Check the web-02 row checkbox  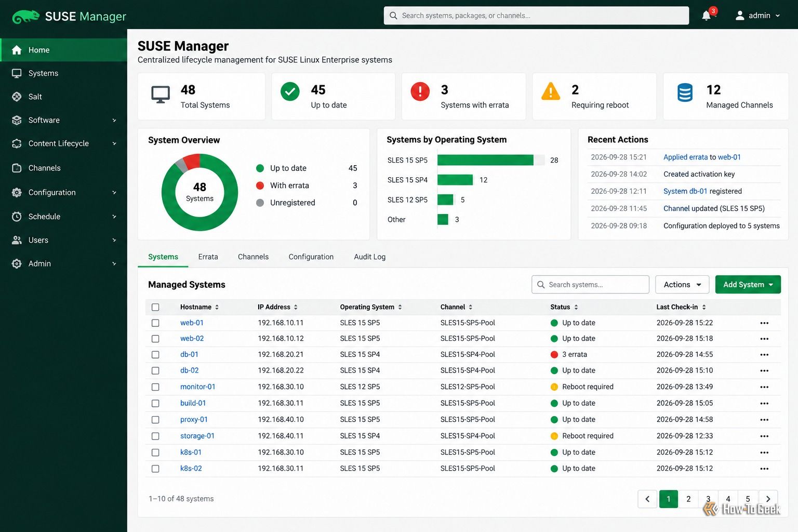(155, 339)
